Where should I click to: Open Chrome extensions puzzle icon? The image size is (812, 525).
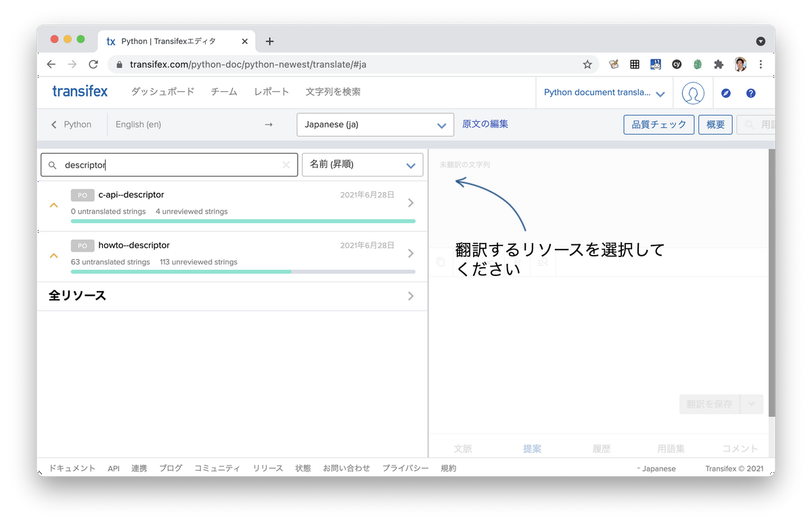click(x=719, y=64)
